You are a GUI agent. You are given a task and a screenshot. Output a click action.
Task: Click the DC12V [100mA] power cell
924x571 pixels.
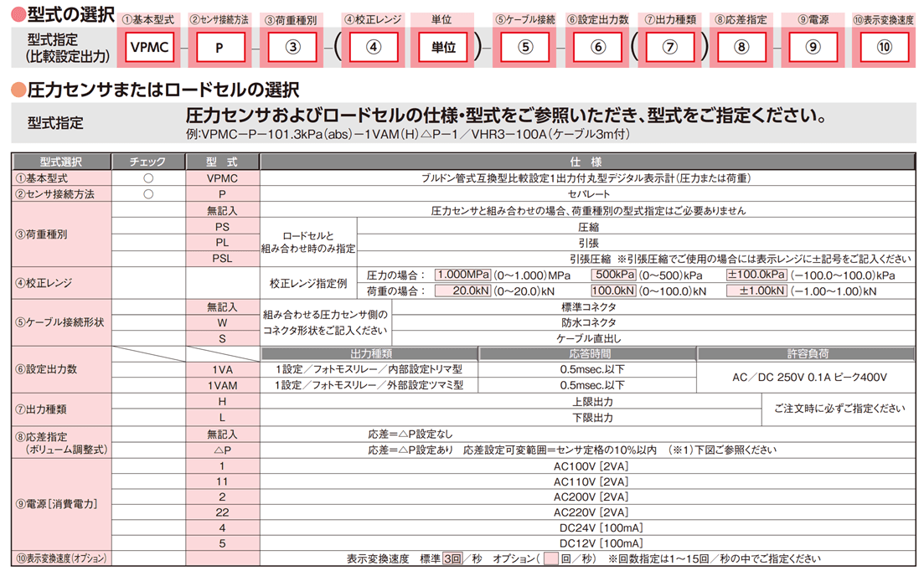587,543
